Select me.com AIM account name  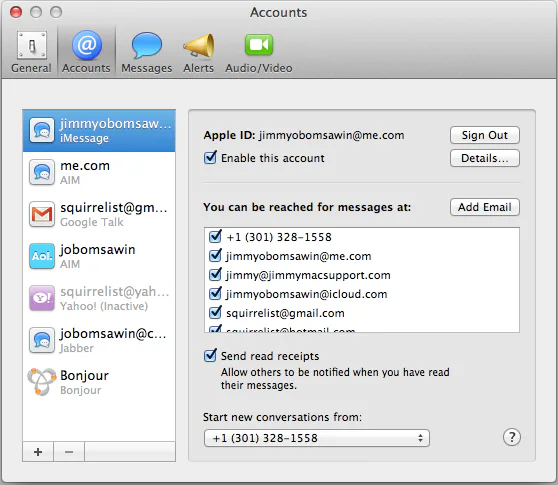[85, 166]
